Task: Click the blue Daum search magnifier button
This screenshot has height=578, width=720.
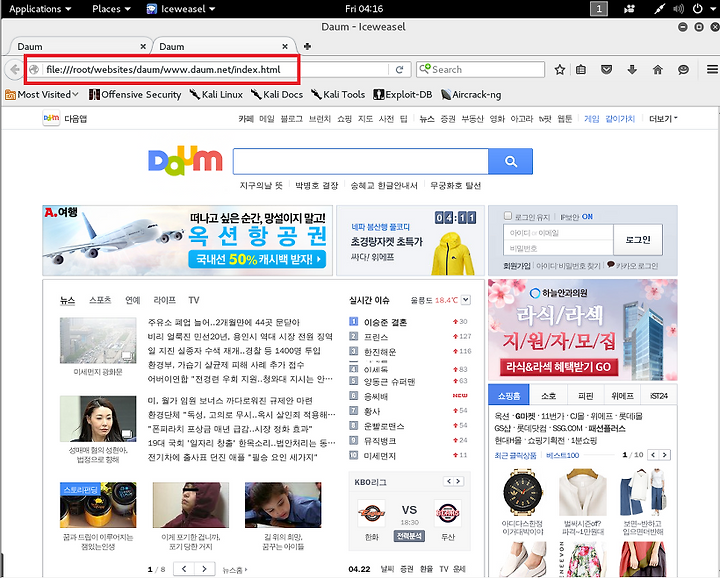Action: [x=511, y=161]
